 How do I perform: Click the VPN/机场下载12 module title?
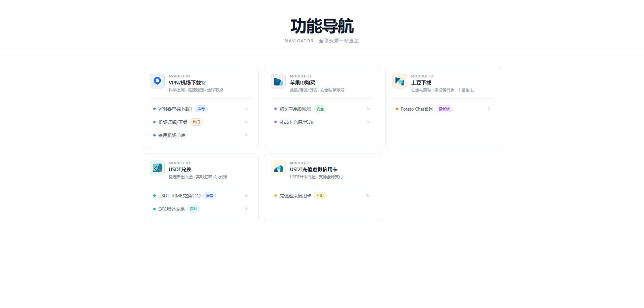pyautogui.click(x=187, y=83)
